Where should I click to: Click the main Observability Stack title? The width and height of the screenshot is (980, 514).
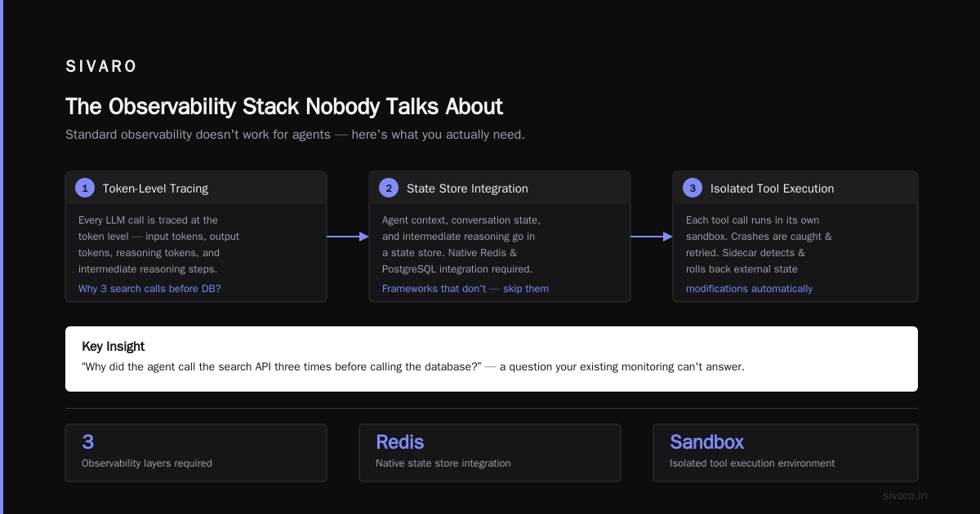(284, 107)
